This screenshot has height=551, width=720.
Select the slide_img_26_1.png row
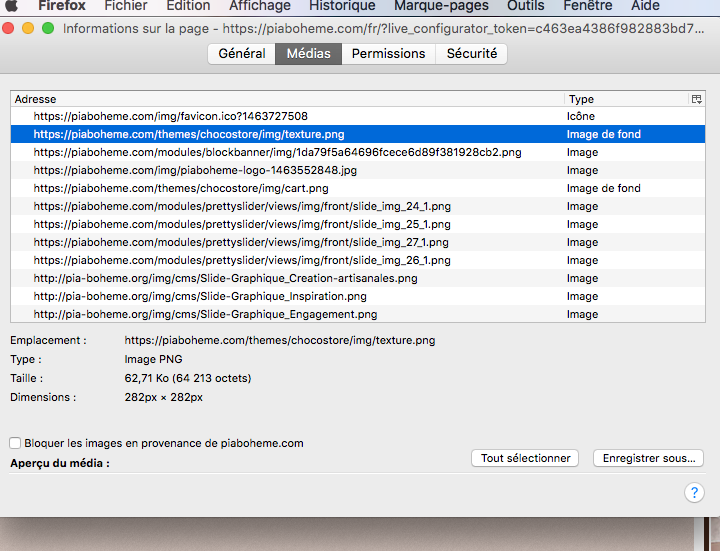pos(358,260)
